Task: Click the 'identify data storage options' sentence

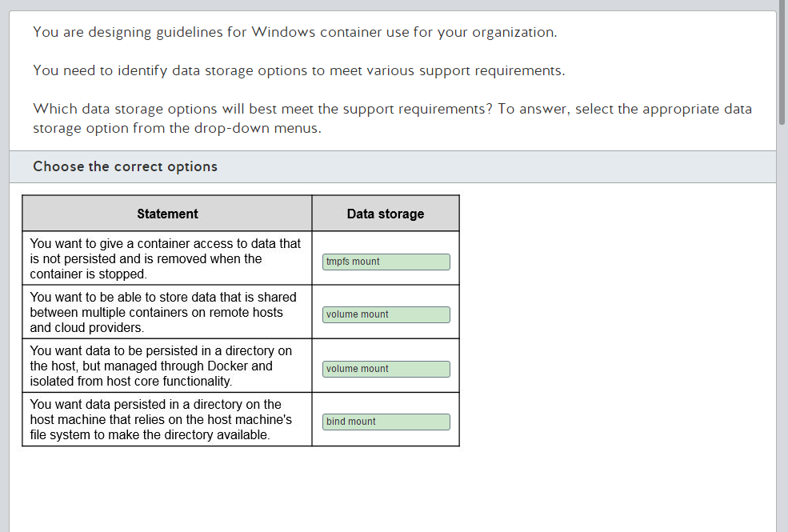Action: pyautogui.click(x=299, y=70)
